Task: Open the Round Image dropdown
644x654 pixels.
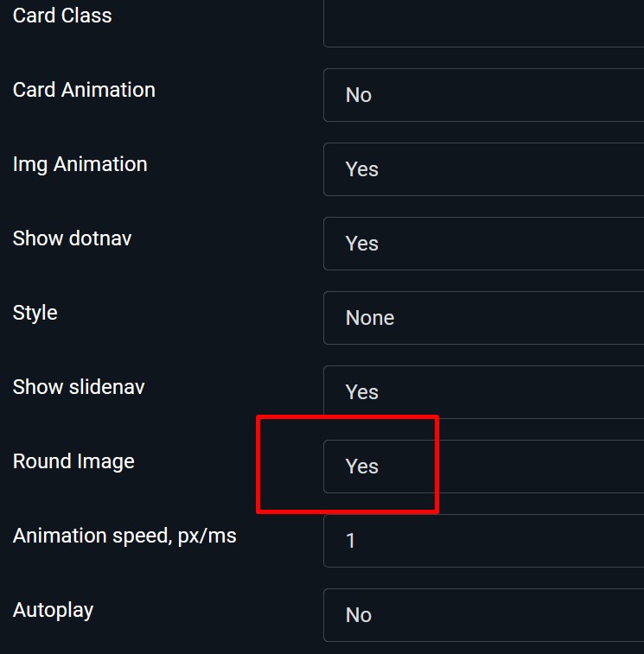Action: click(484, 467)
